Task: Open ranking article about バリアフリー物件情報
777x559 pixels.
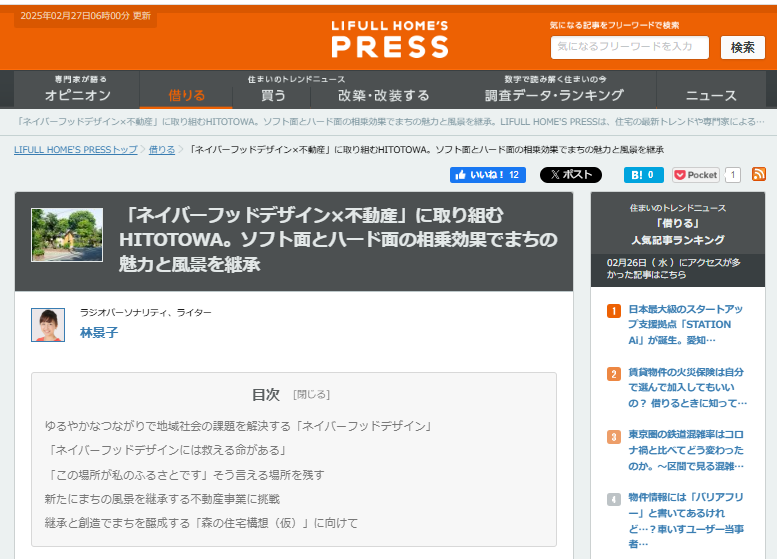Action: point(686,520)
